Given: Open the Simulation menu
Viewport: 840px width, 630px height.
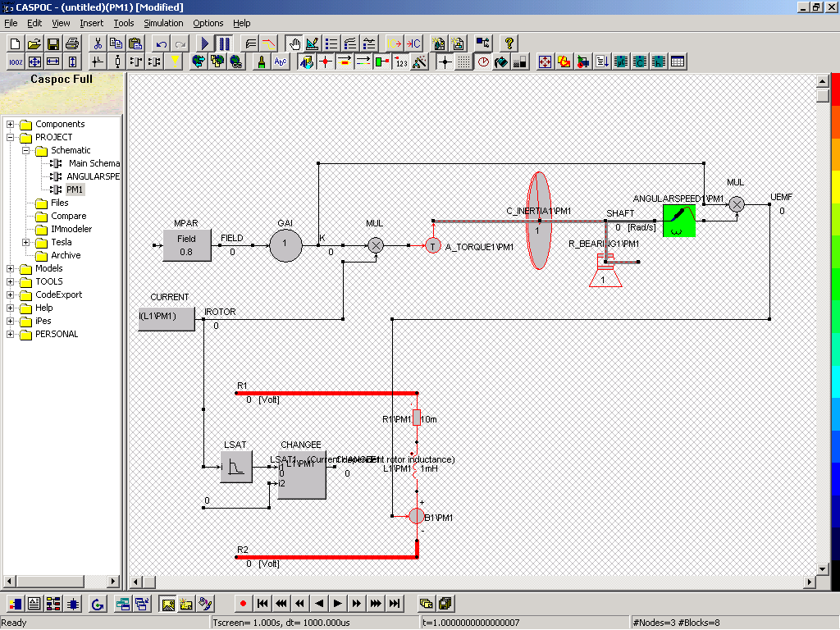Looking at the screenshot, I should [x=163, y=23].
